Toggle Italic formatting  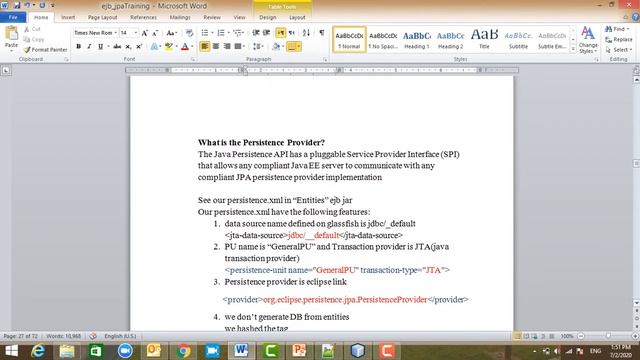pyautogui.click(x=89, y=47)
